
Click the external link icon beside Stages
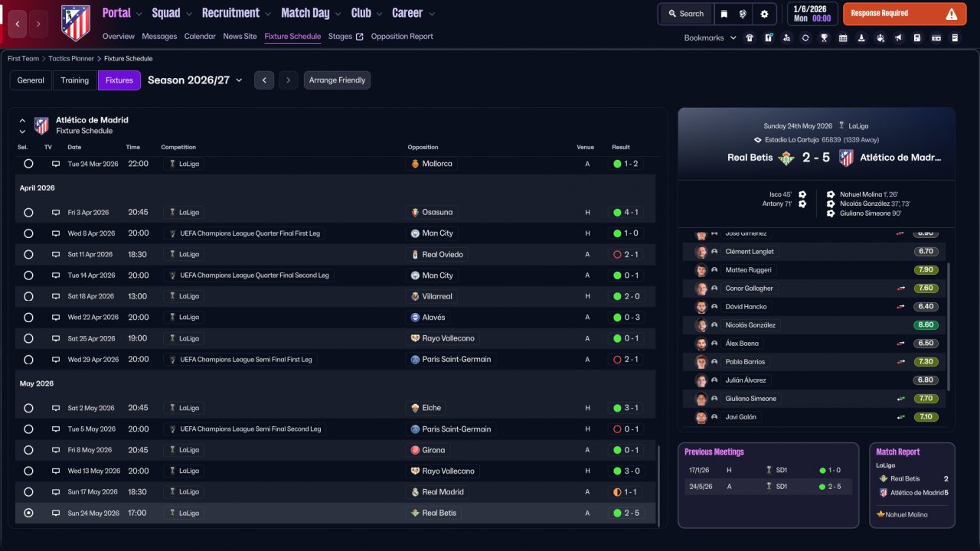coord(360,37)
